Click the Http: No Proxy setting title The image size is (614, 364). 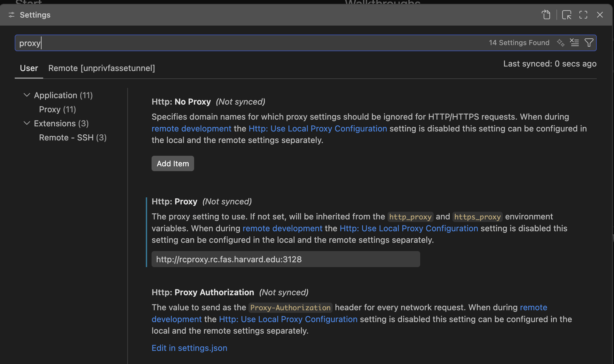[x=181, y=102]
